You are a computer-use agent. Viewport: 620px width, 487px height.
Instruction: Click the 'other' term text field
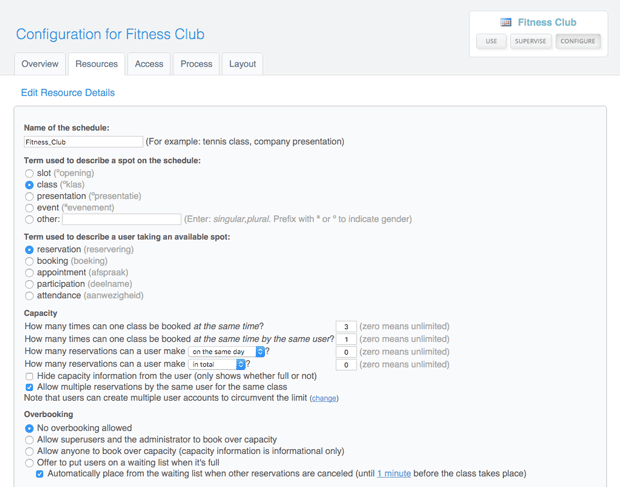point(121,219)
